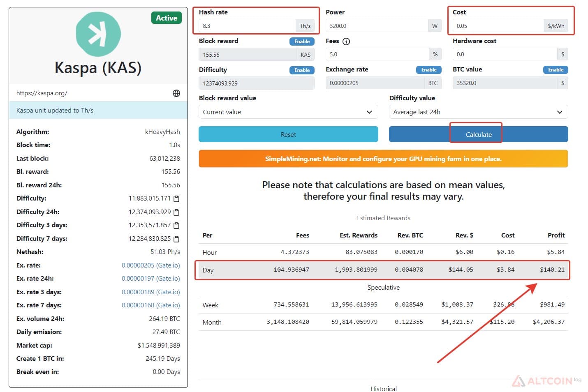Open the Ex. rate 3 days Gate.io link
588x392 pixels.
pos(150,292)
